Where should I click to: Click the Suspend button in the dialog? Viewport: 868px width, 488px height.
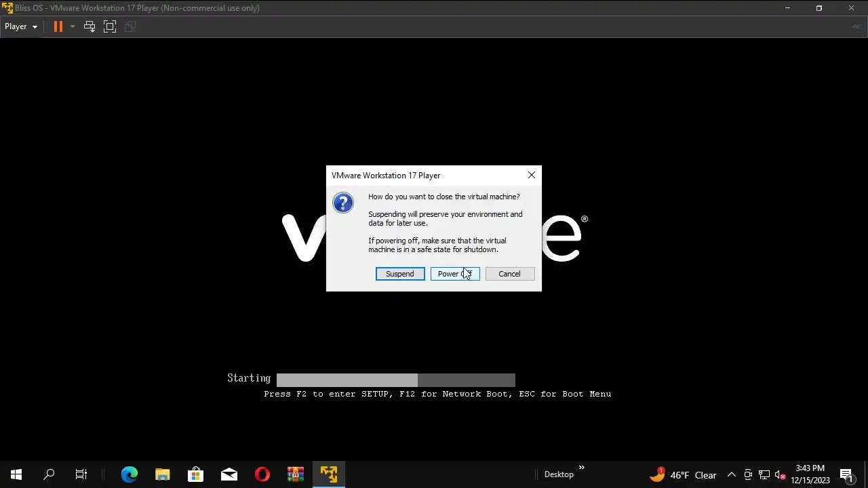click(x=400, y=274)
